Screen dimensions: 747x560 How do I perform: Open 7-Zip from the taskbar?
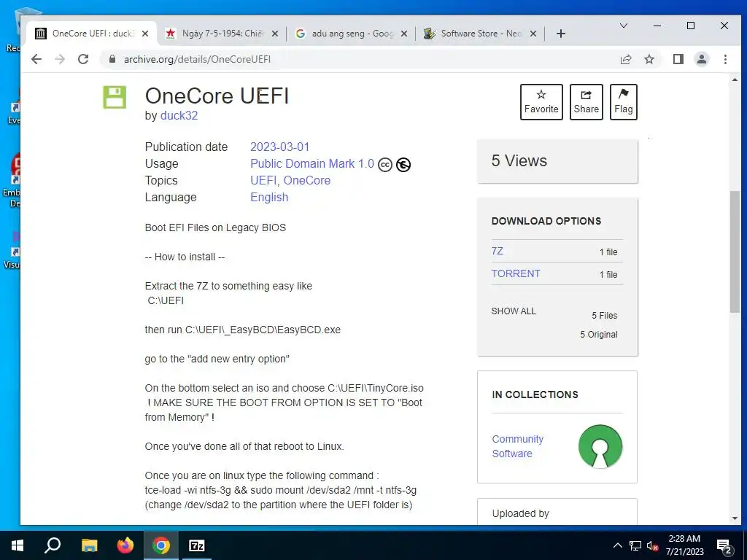pyautogui.click(x=197, y=545)
